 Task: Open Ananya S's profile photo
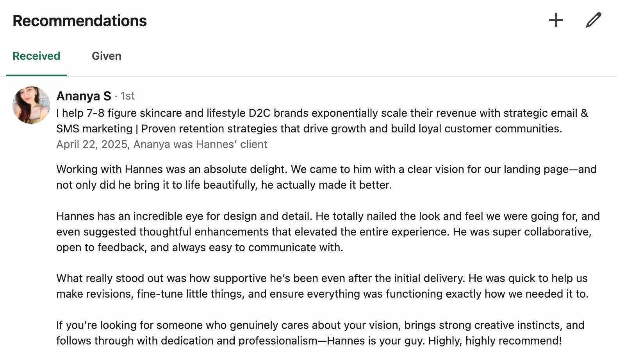pos(31,105)
